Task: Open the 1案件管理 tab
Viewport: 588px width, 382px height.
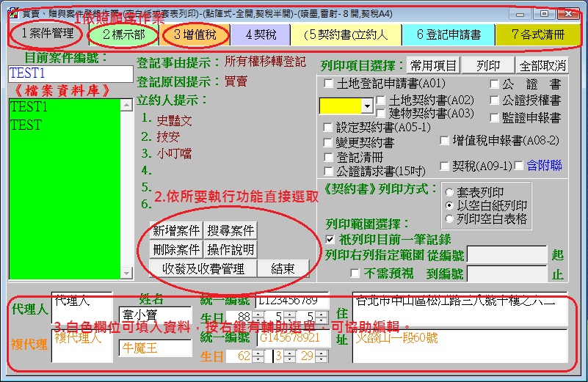Action: (x=47, y=34)
